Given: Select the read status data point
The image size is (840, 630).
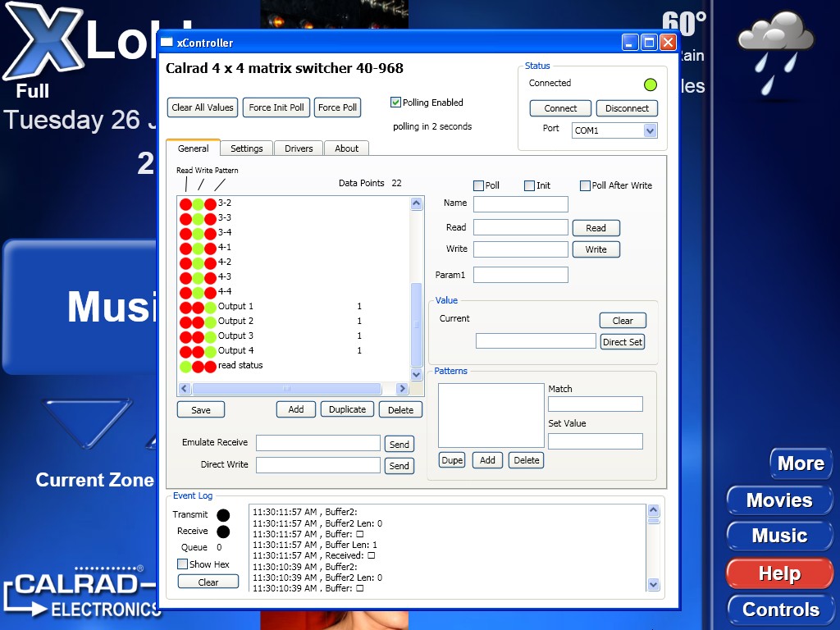Looking at the screenshot, I should [x=294, y=365].
